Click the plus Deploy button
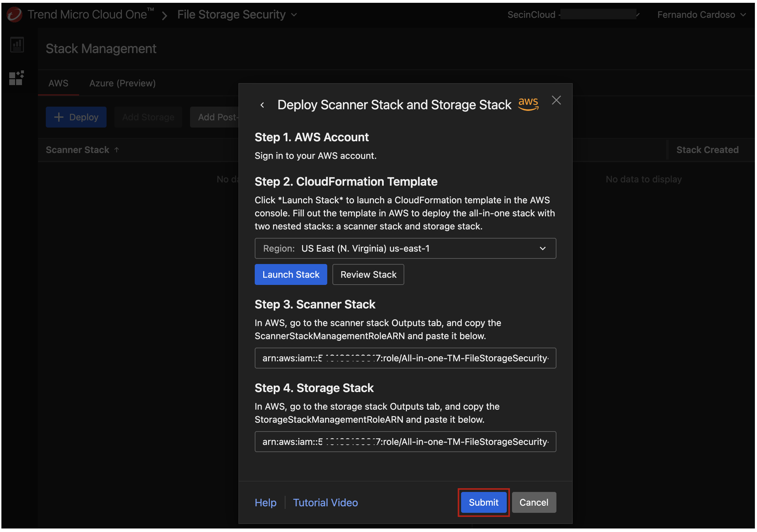757x532 pixels. click(x=76, y=117)
